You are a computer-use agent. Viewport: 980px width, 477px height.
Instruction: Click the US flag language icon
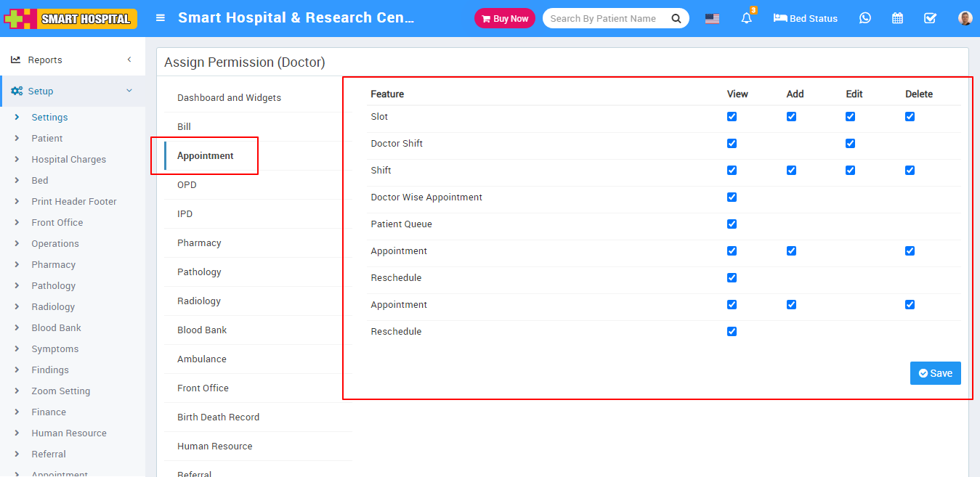(712, 19)
